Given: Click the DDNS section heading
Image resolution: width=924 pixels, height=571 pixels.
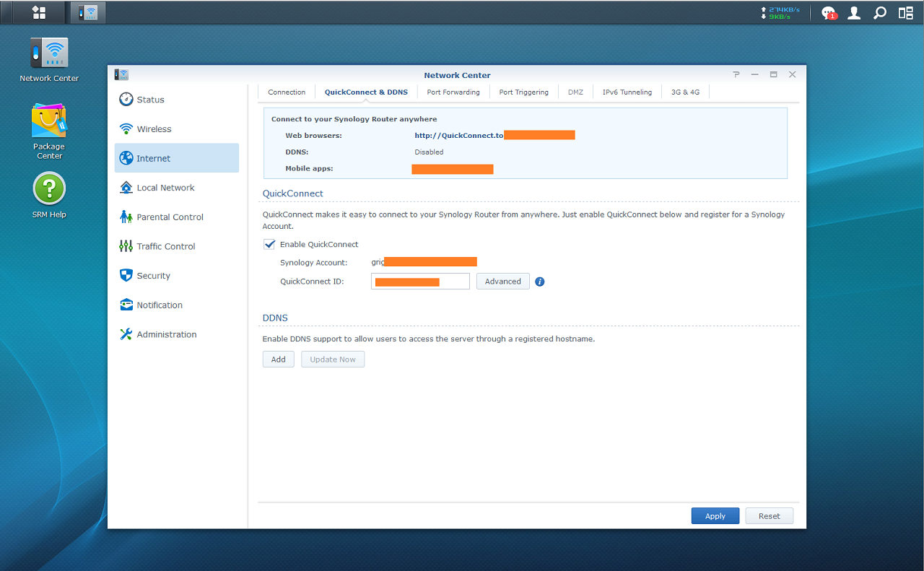Looking at the screenshot, I should [275, 318].
